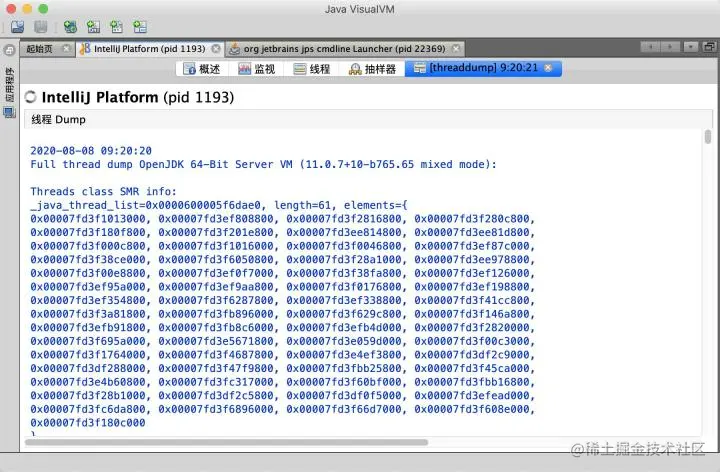This screenshot has height=472, width=720.
Task: Click the 线程 Dump section header
Action: 368,119
